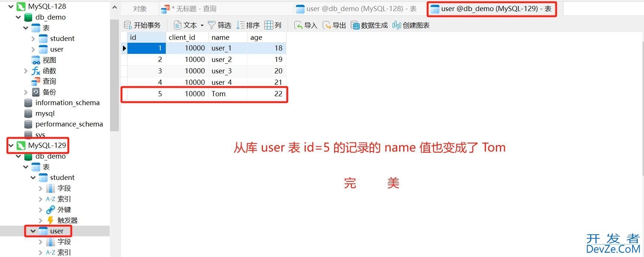Click the user_3 name cell
Image resolution: width=644 pixels, height=257 pixels.
click(228, 71)
